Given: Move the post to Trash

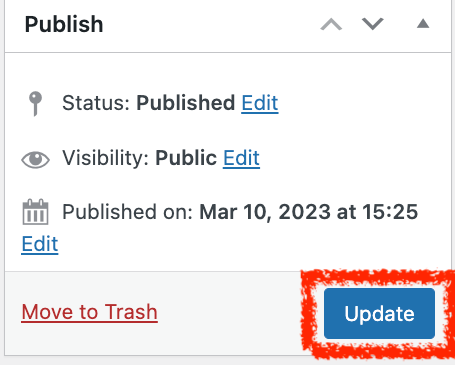Looking at the screenshot, I should click(x=89, y=312).
